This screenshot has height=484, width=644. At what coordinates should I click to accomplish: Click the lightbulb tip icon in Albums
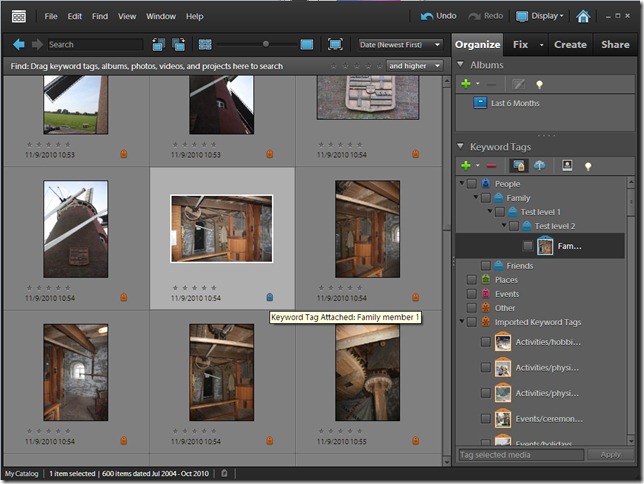(539, 84)
